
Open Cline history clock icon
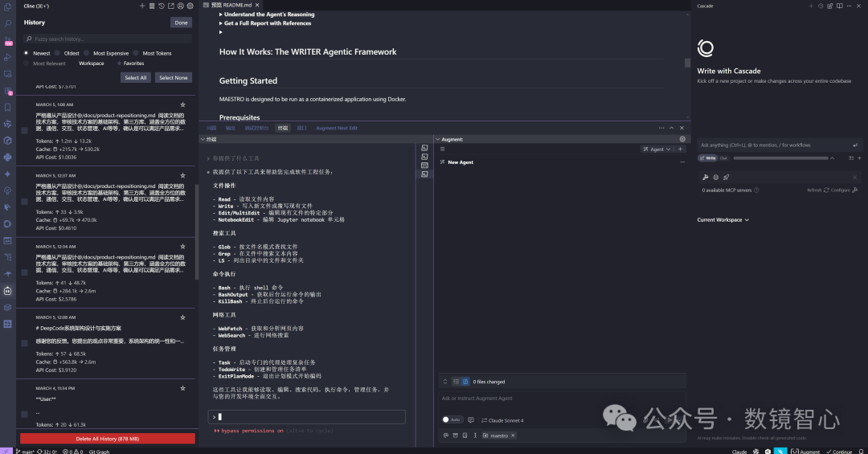point(161,6)
